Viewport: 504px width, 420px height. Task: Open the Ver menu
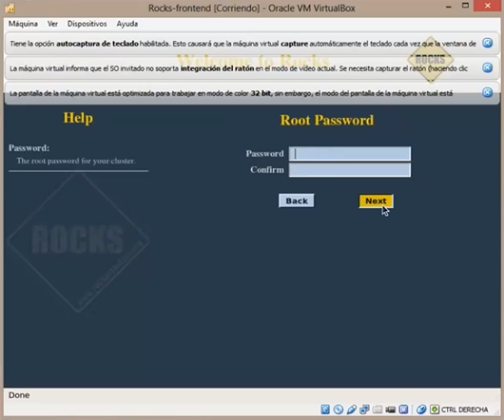[x=52, y=24]
